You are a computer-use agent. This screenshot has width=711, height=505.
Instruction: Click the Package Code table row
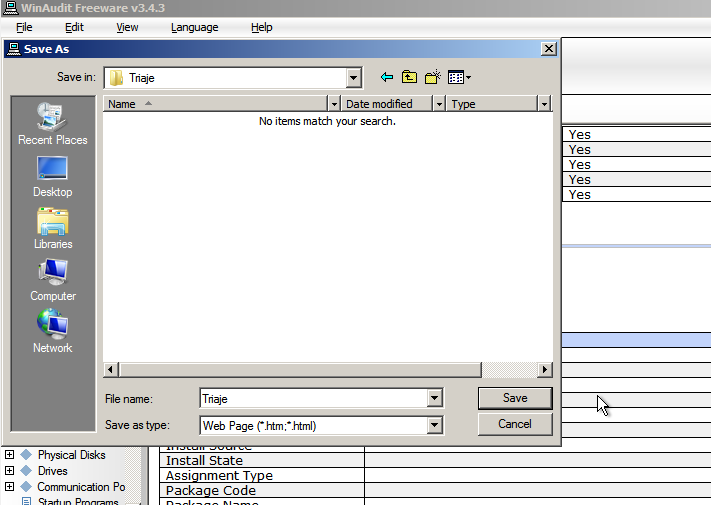(435, 490)
